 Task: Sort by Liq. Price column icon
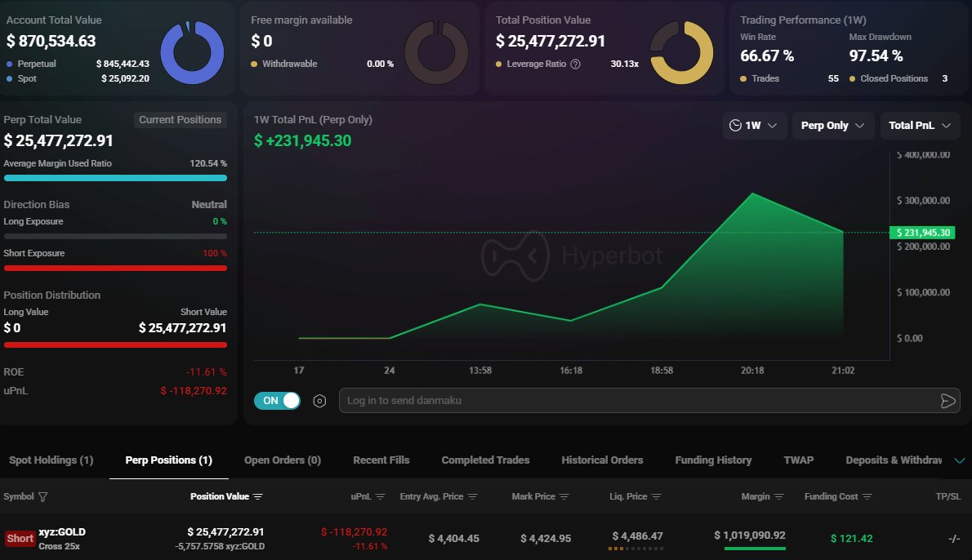657,497
